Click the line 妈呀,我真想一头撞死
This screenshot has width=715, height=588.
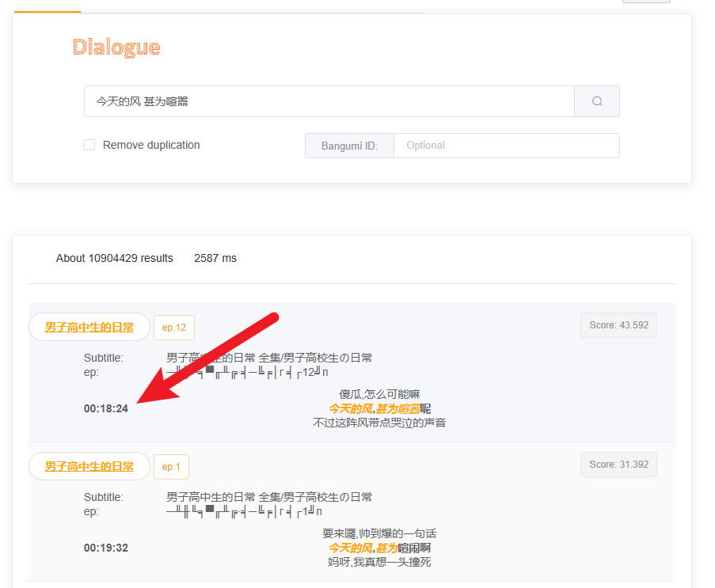[379, 562]
